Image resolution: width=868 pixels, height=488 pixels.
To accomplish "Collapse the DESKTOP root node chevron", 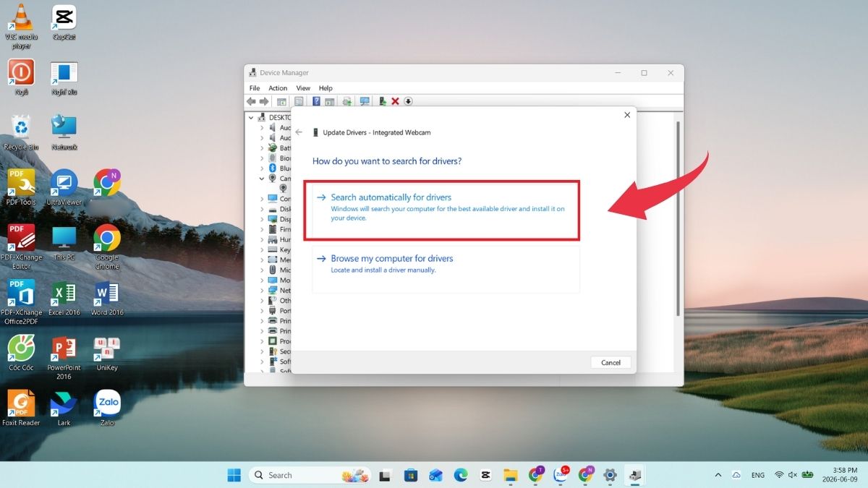I will tap(252, 117).
